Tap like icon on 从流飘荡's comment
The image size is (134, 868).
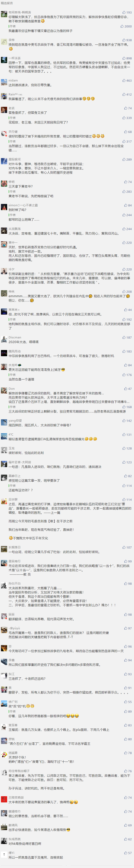pos(124,229)
